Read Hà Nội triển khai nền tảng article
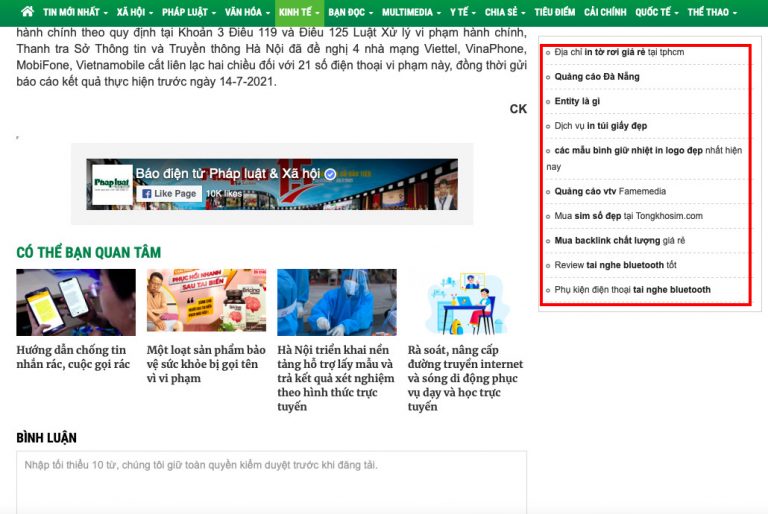Viewport: 768px width, 514px height. pos(336,378)
